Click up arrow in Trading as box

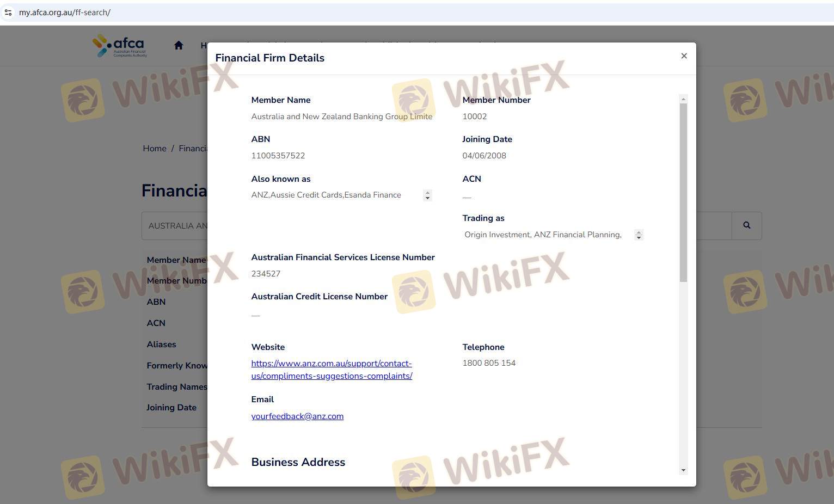click(x=639, y=232)
